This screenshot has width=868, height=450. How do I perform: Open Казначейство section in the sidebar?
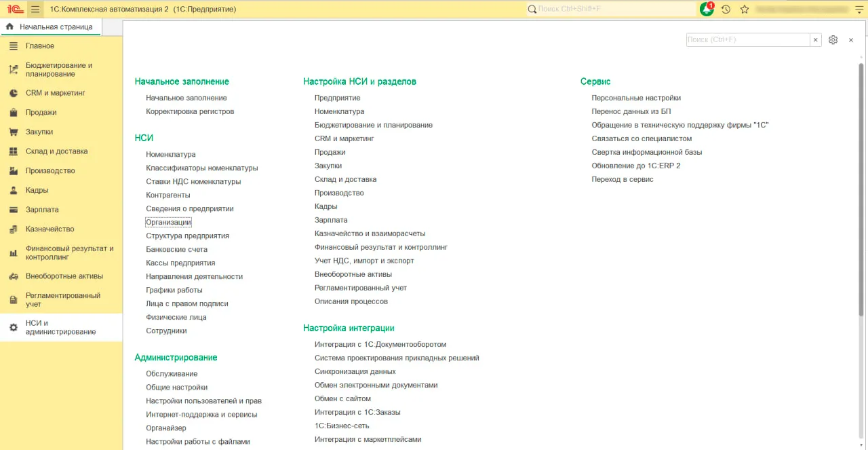pyautogui.click(x=50, y=229)
